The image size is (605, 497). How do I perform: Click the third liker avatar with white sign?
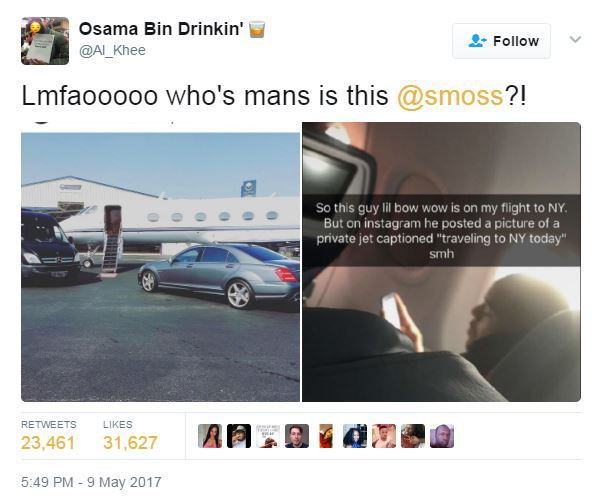(268, 436)
